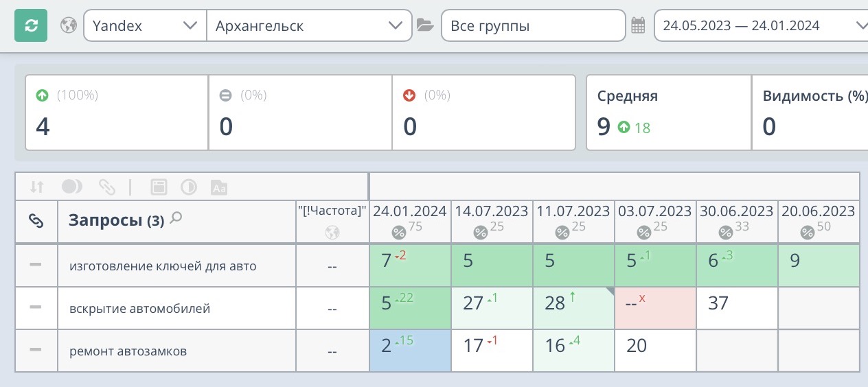Expand the Архангельск region dropdown
This screenshot has height=387, width=868.
click(x=308, y=26)
